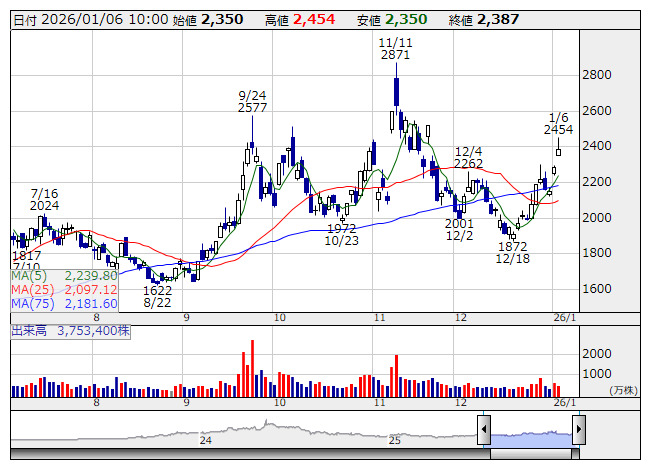The image size is (653, 470).
Task: Click the 1600 price axis label
Action: pyautogui.click(x=597, y=288)
